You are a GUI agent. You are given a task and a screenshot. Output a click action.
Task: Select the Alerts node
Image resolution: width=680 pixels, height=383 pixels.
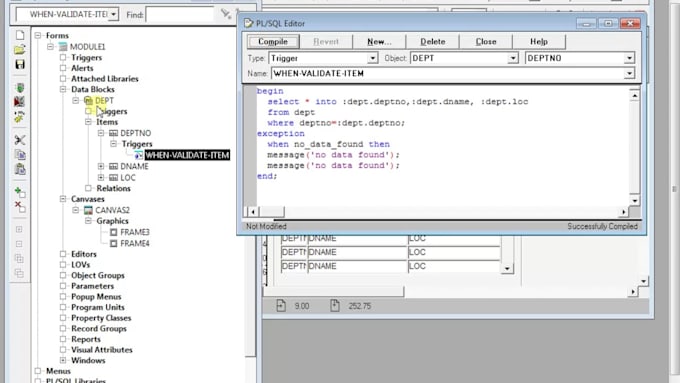(x=82, y=68)
